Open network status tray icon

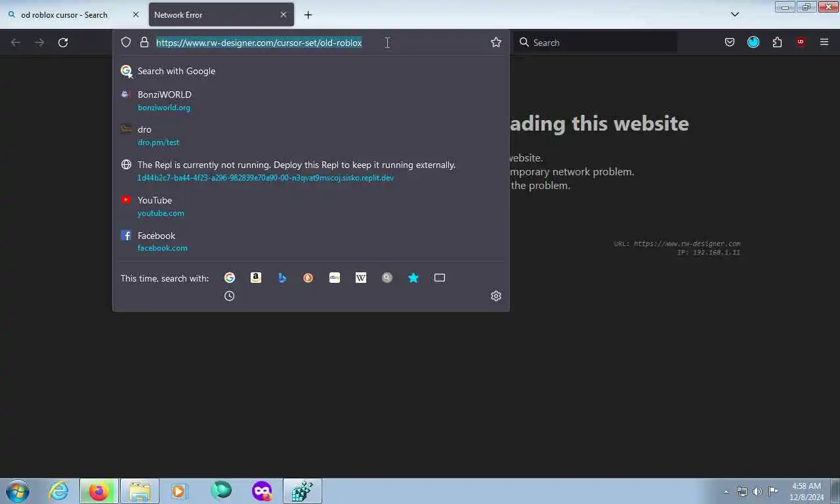point(742,492)
